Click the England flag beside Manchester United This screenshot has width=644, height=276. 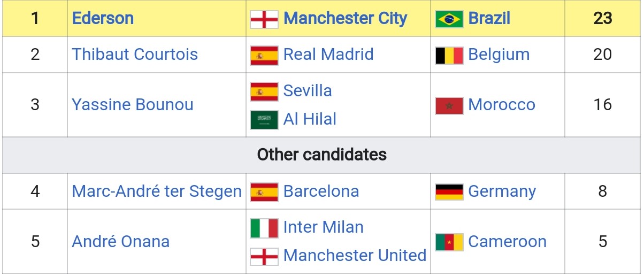point(264,256)
